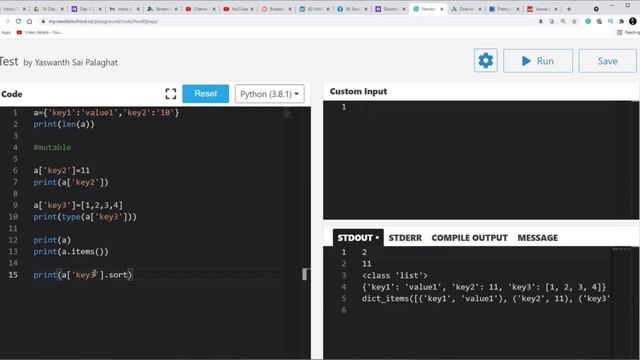This screenshot has height=360, width=640.
Task: Go to browser home page
Action: click(x=29, y=21)
